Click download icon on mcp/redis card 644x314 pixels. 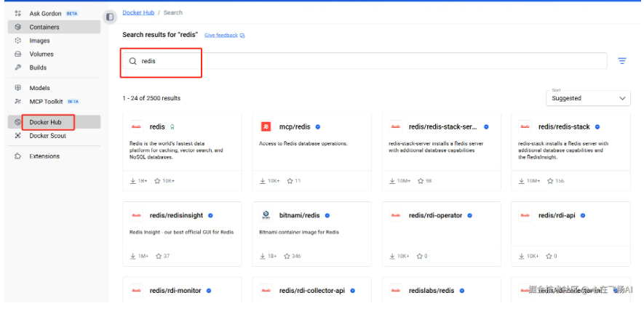tap(263, 180)
